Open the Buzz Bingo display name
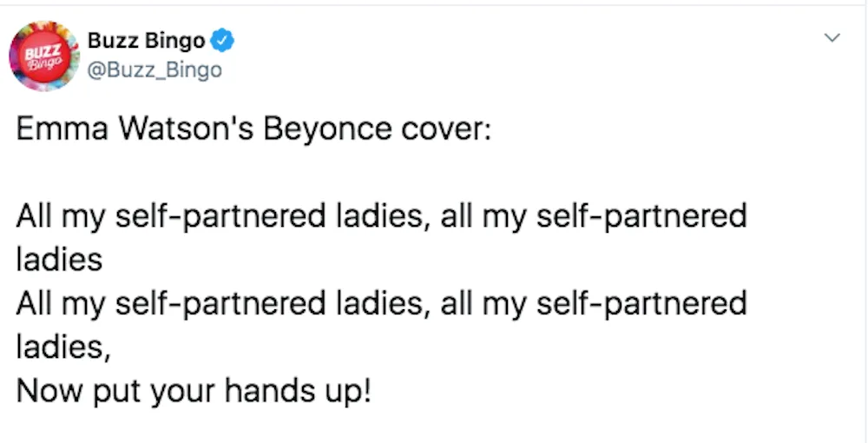The width and height of the screenshot is (868, 443). [146, 41]
